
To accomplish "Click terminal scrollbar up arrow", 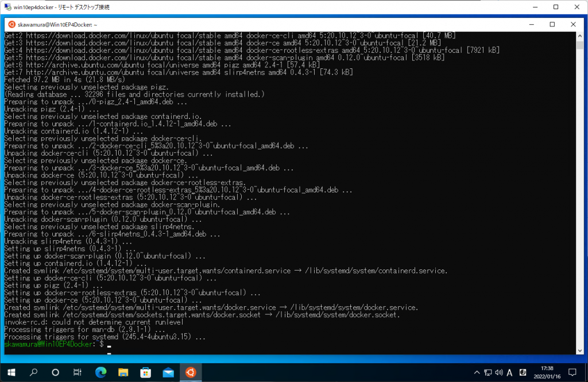I will pos(580,36).
